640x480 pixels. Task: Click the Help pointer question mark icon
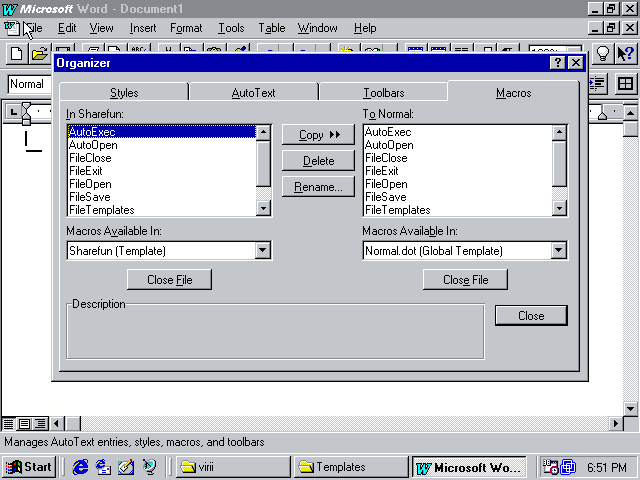[x=625, y=53]
